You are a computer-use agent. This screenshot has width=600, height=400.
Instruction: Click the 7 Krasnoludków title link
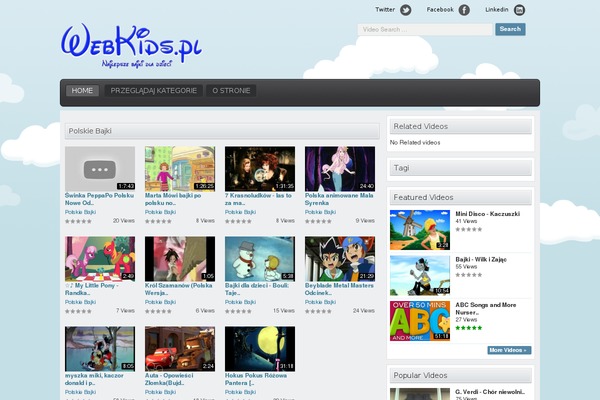click(x=258, y=199)
